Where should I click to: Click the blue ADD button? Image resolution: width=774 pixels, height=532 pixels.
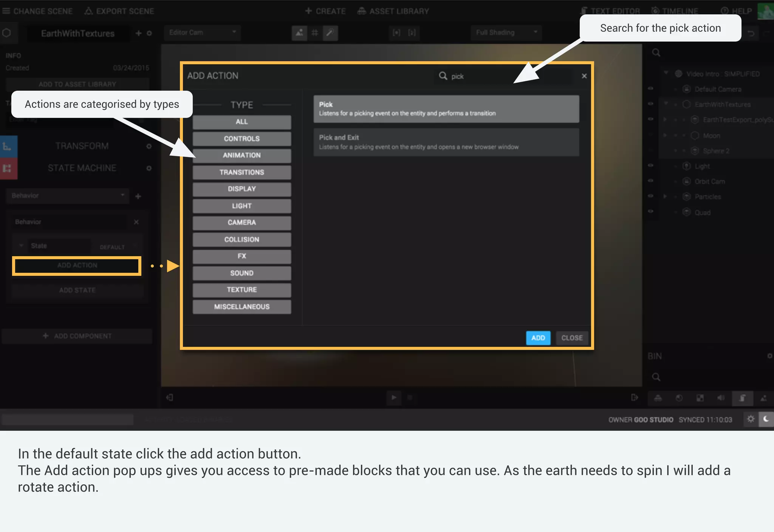click(538, 338)
